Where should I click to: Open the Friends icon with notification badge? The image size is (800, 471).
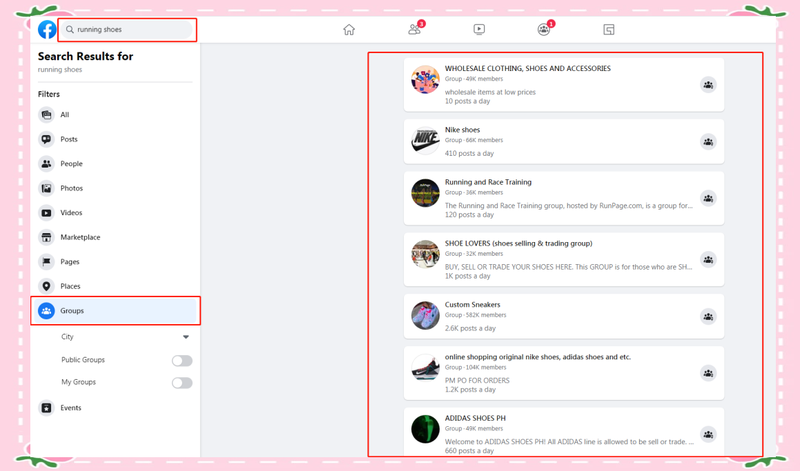(415, 29)
